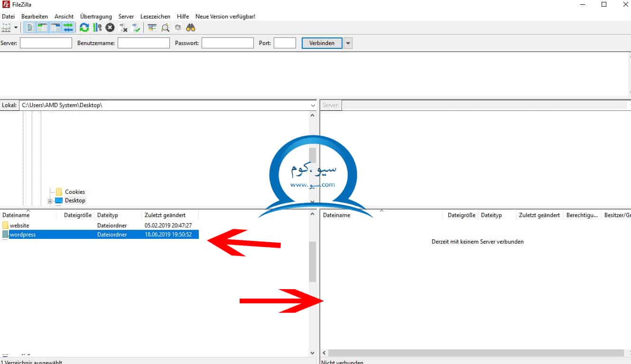Image resolution: width=631 pixels, height=364 pixels.
Task: Sort remote list by Zuletzt geändert column
Action: [539, 215]
